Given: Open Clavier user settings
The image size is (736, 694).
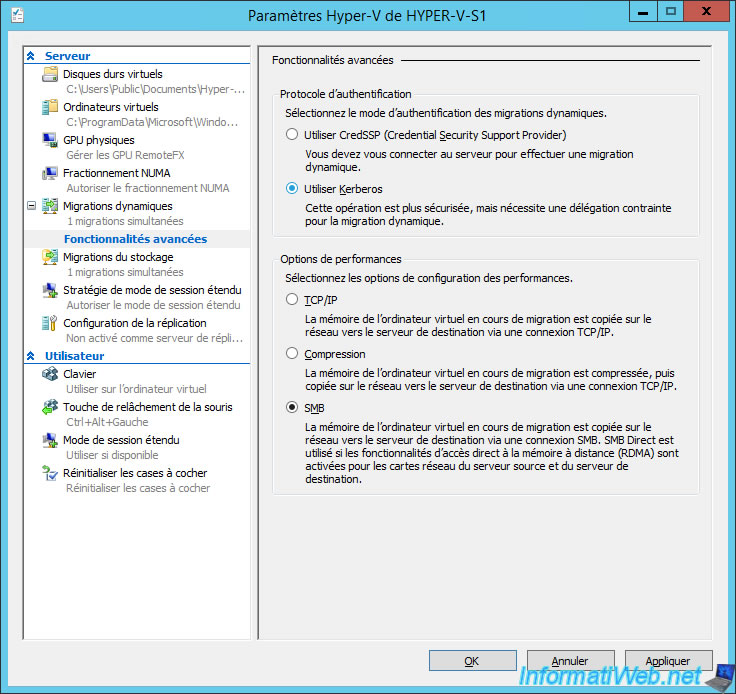Looking at the screenshot, I should pos(79,374).
